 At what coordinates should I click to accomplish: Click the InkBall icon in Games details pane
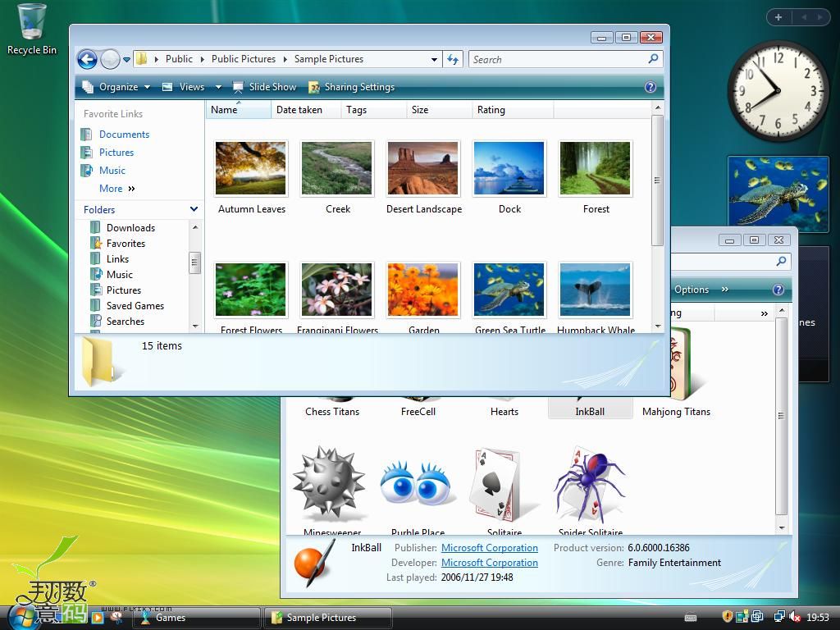316,564
